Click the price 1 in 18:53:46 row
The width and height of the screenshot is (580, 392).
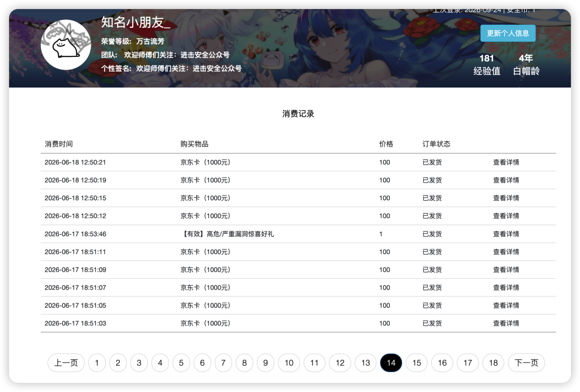(x=381, y=234)
